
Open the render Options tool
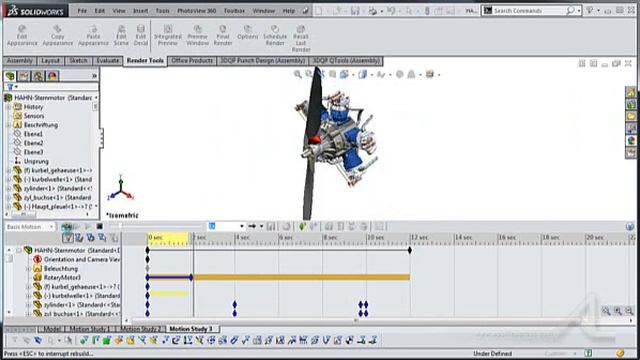tap(247, 32)
